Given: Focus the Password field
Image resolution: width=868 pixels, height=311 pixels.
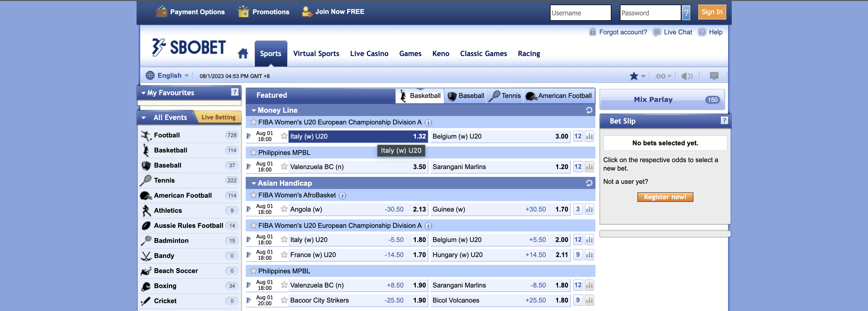Looking at the screenshot, I should [650, 13].
